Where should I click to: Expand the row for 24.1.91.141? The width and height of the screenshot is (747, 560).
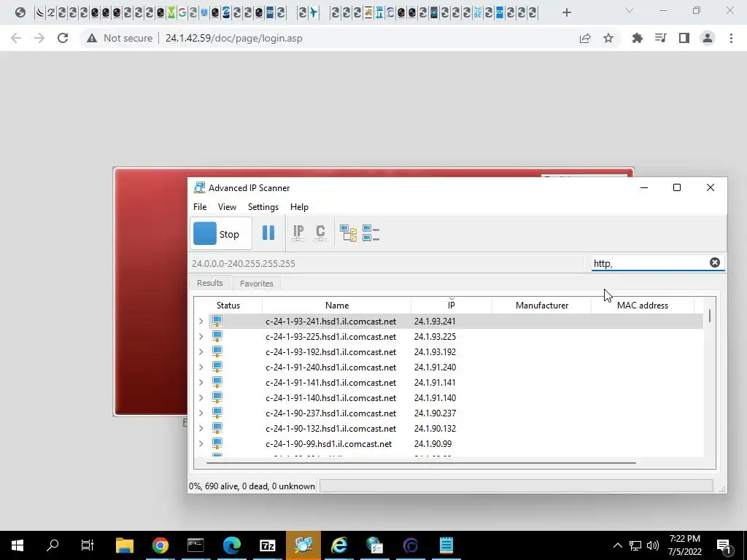click(201, 382)
